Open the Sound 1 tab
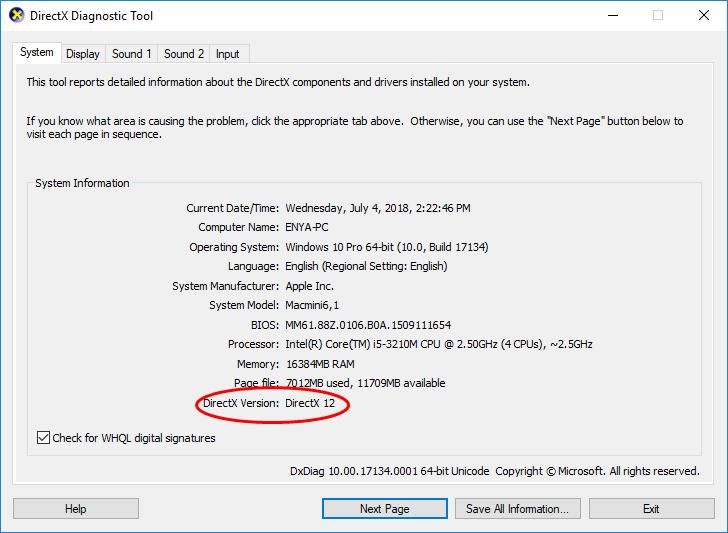 click(132, 54)
